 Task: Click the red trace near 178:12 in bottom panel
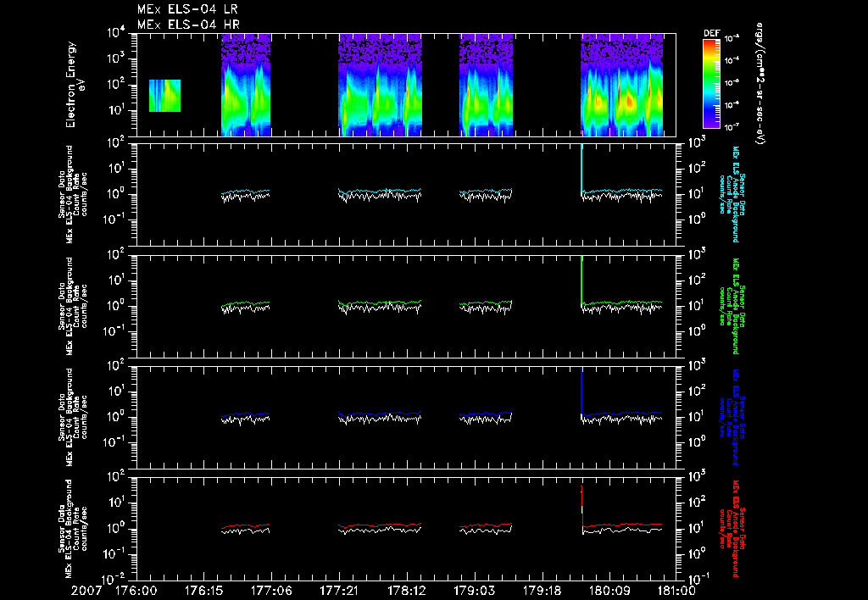click(380, 525)
